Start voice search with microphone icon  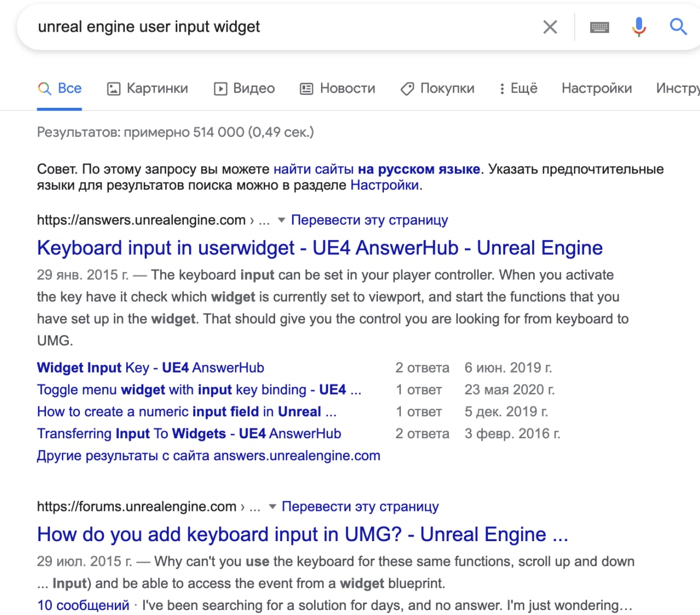(x=639, y=27)
